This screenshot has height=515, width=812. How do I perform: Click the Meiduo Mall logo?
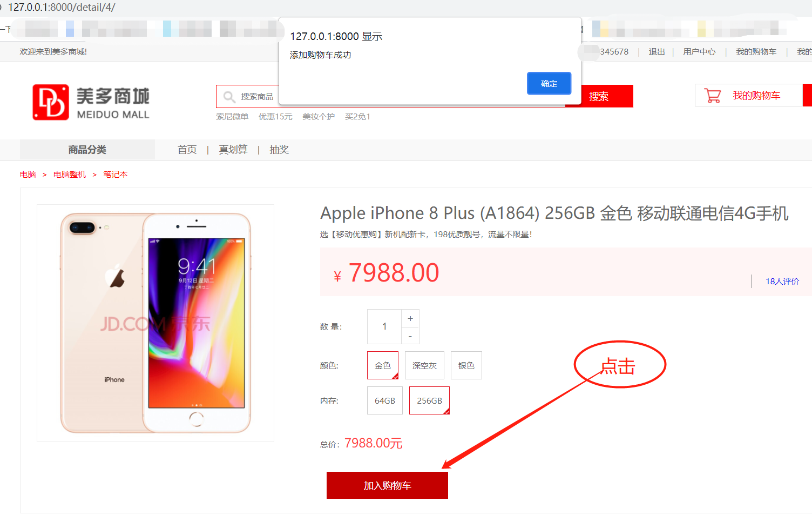click(x=91, y=102)
